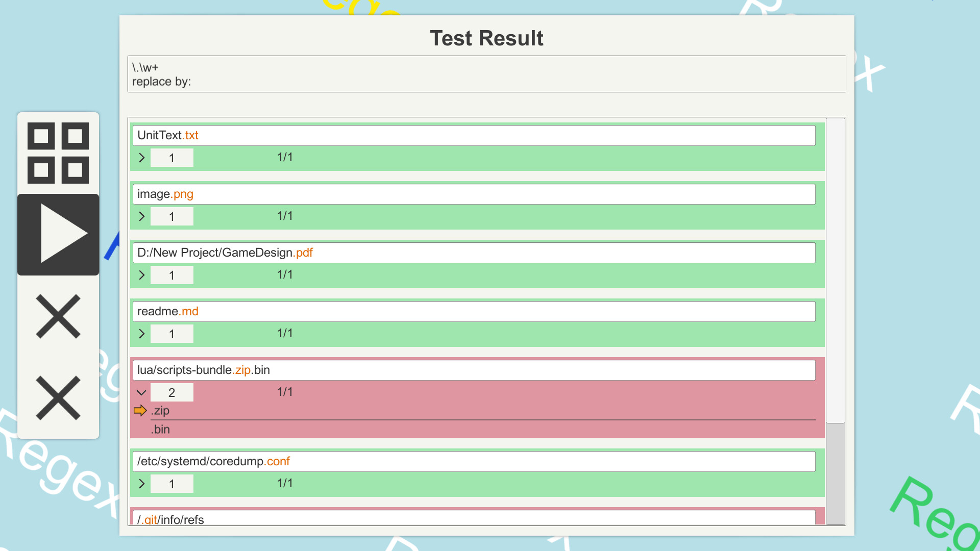Expand match details for UnitText.txt
This screenshot has width=980, height=551.
click(x=141, y=158)
